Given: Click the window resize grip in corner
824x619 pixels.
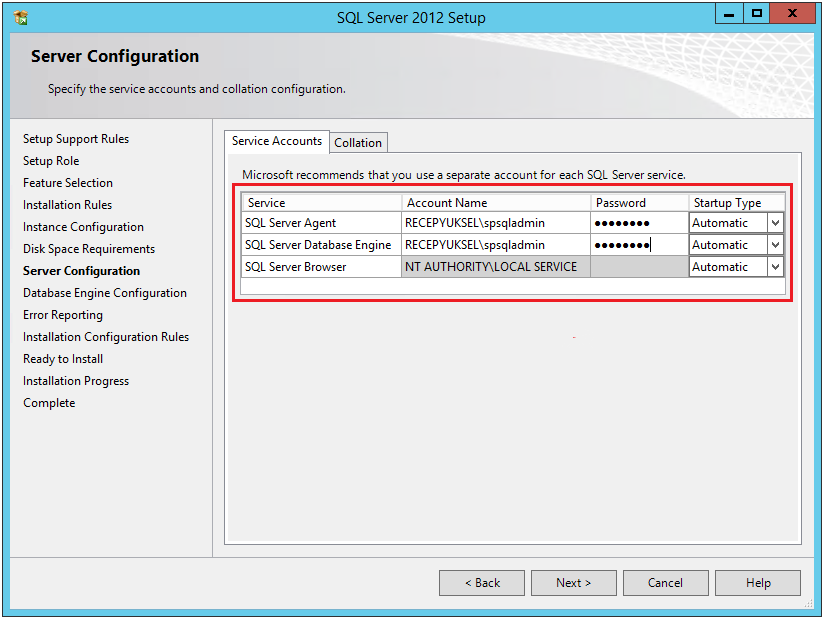Looking at the screenshot, I should tap(809, 605).
